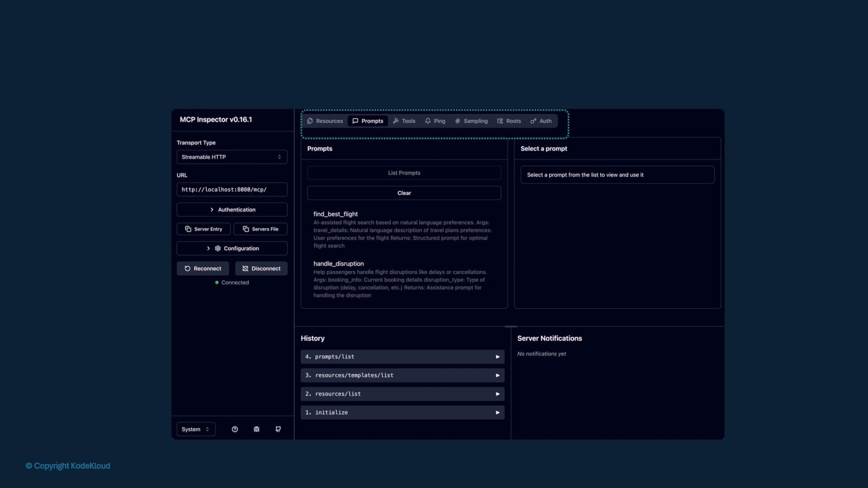Select the find_best_flight prompt
This screenshot has height=488, width=868.
(404, 230)
